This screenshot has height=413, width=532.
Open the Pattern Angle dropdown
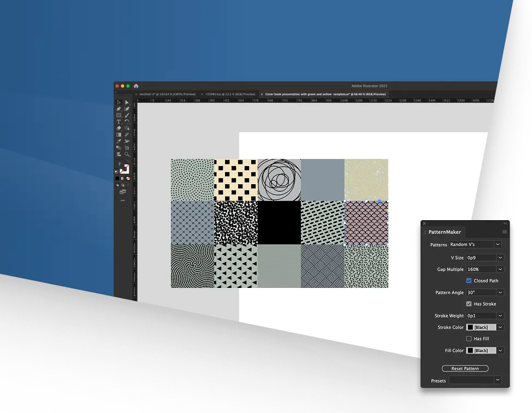point(500,292)
